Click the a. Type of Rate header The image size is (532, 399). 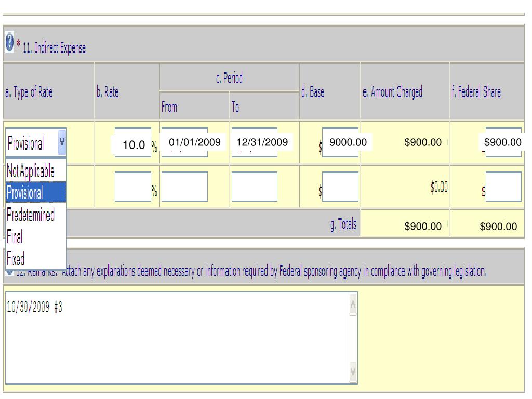click(29, 92)
